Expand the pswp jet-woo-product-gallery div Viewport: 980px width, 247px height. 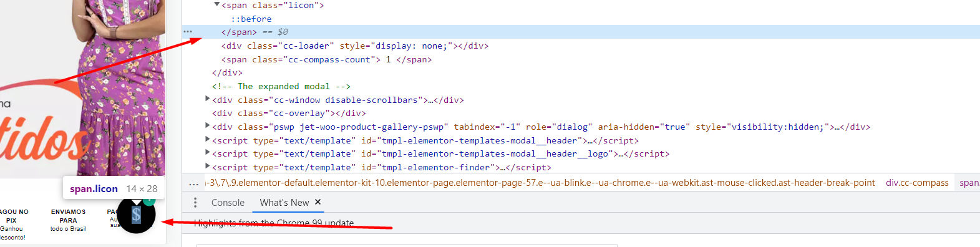click(x=208, y=126)
